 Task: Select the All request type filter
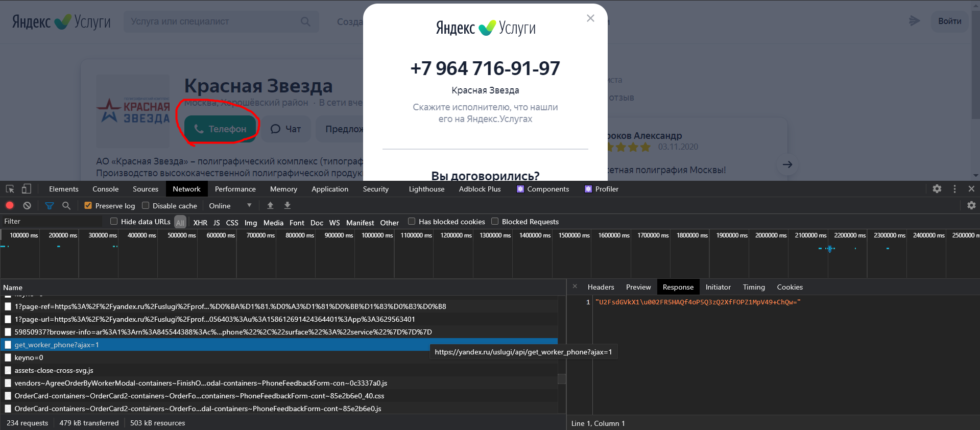tap(180, 222)
